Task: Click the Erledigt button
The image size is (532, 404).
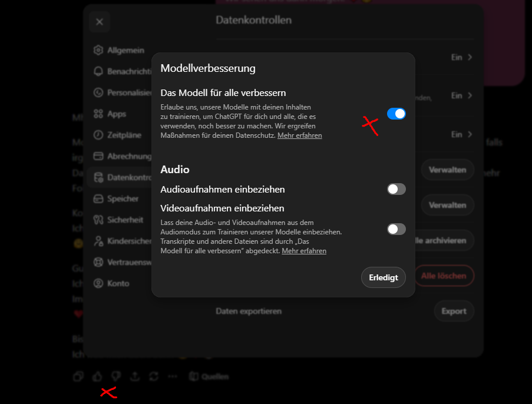Action: coord(384,277)
